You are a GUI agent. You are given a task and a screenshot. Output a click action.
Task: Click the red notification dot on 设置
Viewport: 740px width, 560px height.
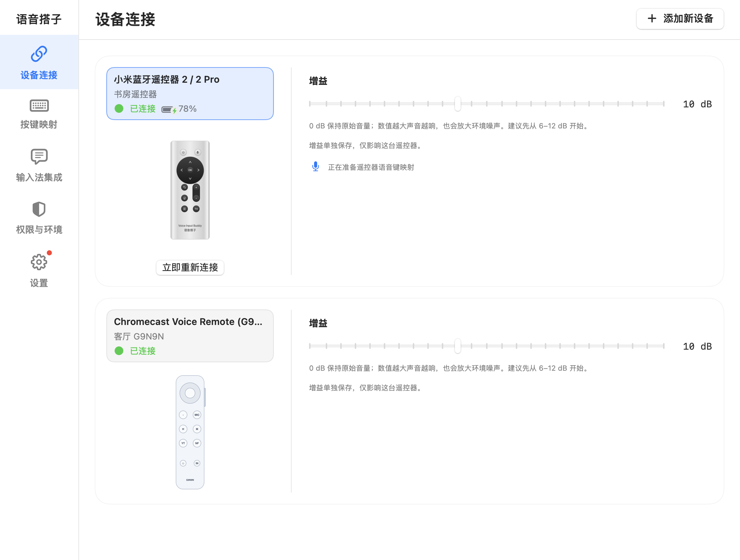tap(49, 253)
